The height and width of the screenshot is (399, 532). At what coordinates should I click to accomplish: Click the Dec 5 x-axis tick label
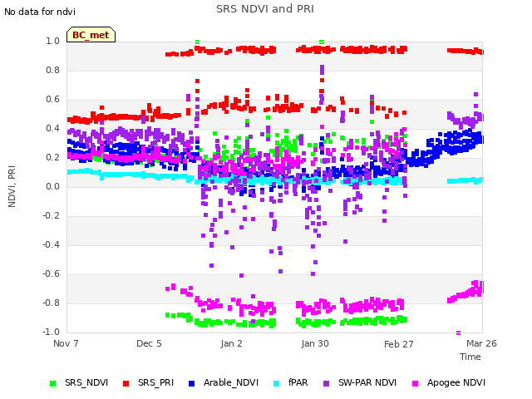point(149,343)
